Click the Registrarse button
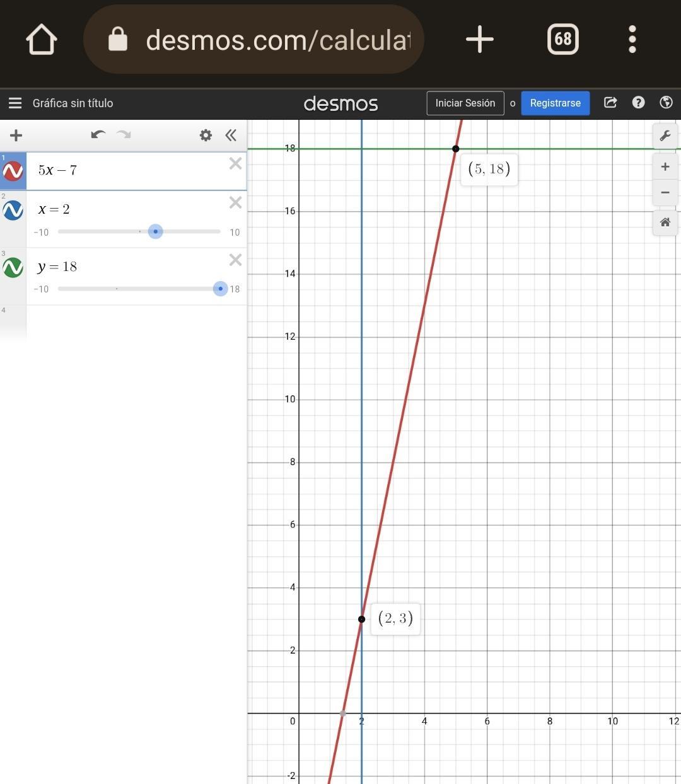Image resolution: width=681 pixels, height=784 pixels. pyautogui.click(x=555, y=103)
